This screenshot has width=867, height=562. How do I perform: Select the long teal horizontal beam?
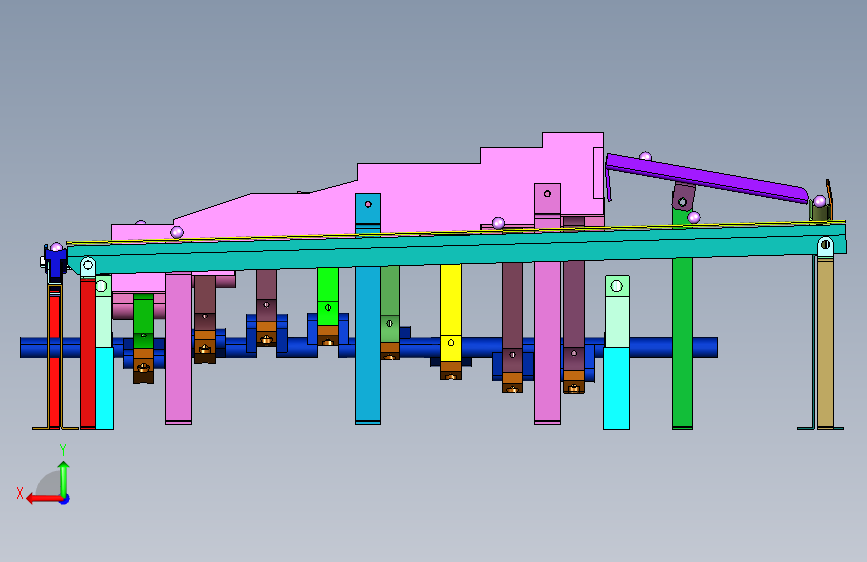[x=456, y=247]
